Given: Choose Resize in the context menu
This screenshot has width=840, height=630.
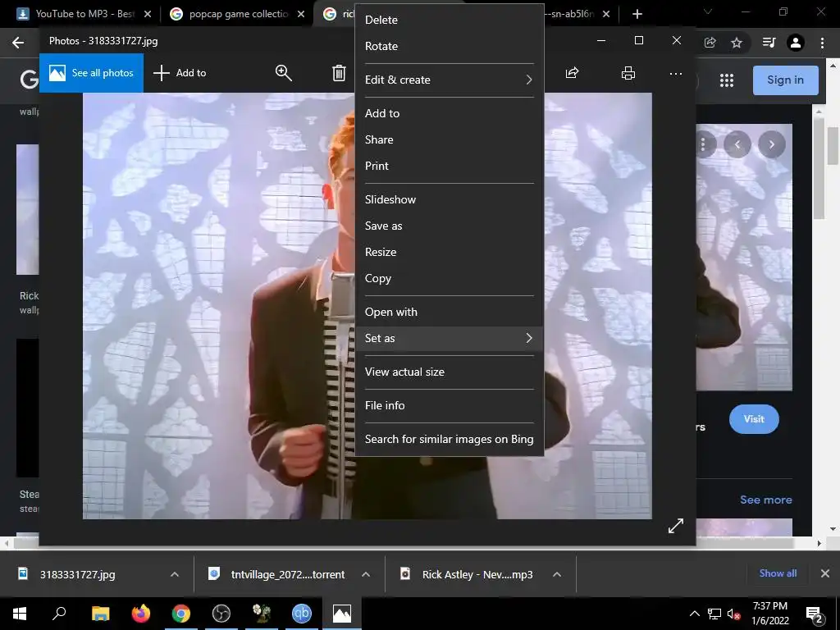Looking at the screenshot, I should tap(449, 253).
